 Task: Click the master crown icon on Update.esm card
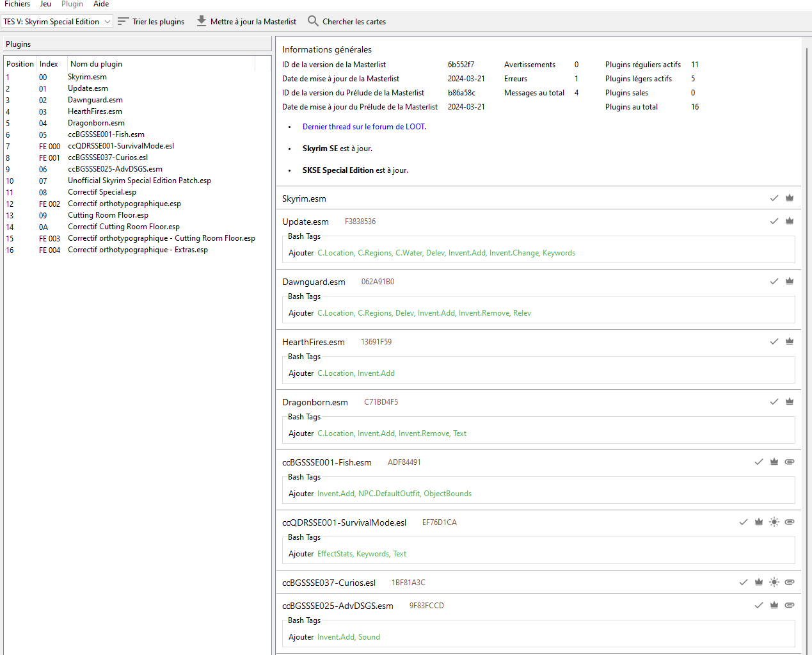[790, 221]
